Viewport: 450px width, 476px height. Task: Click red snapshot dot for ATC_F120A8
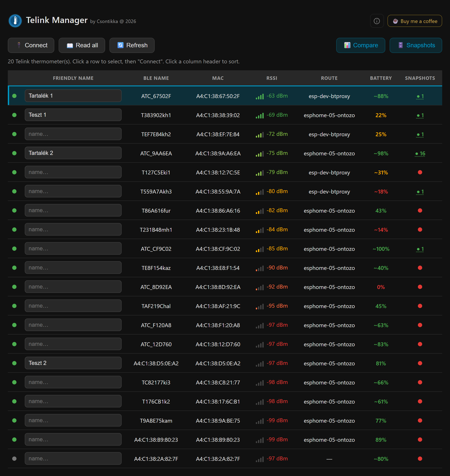click(x=420, y=325)
